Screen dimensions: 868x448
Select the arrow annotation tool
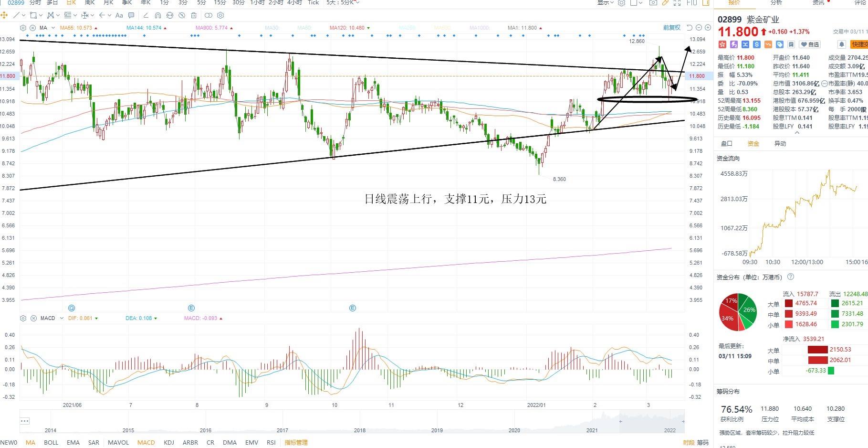click(x=102, y=15)
